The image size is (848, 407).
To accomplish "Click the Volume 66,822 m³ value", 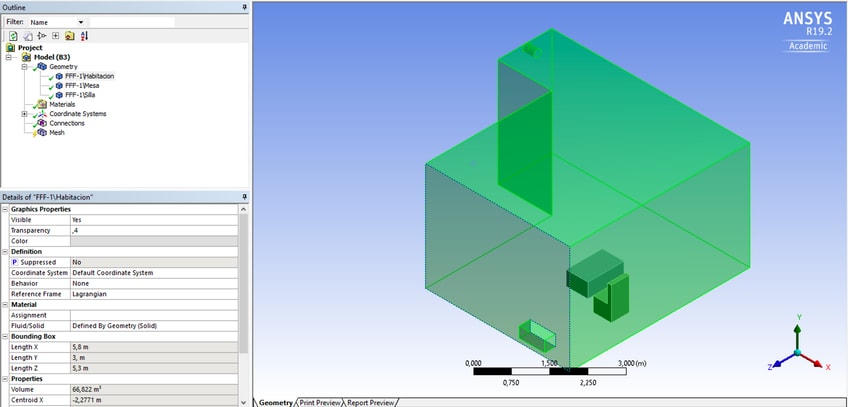I will pos(154,390).
